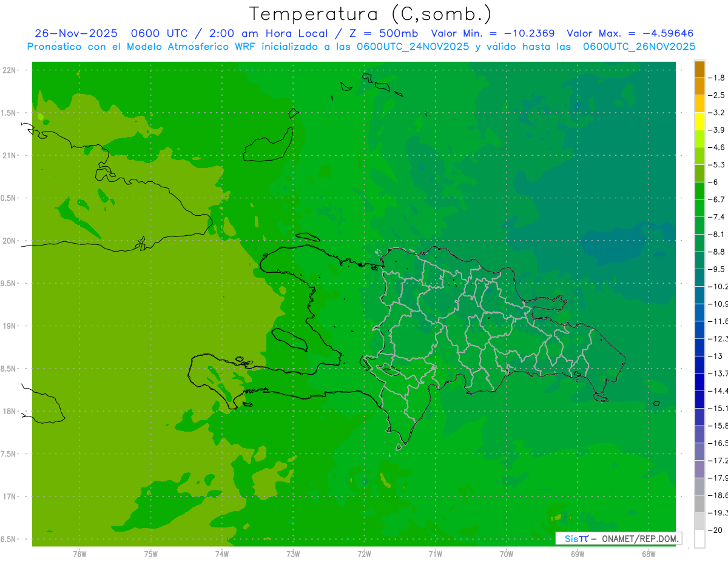Viewport: 728px width, 562px height.
Task: Click the '76W' longitude axis label
Action: [x=79, y=554]
